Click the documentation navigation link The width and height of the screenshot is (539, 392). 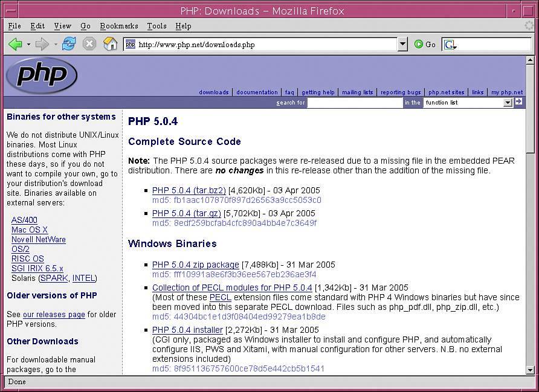(257, 92)
